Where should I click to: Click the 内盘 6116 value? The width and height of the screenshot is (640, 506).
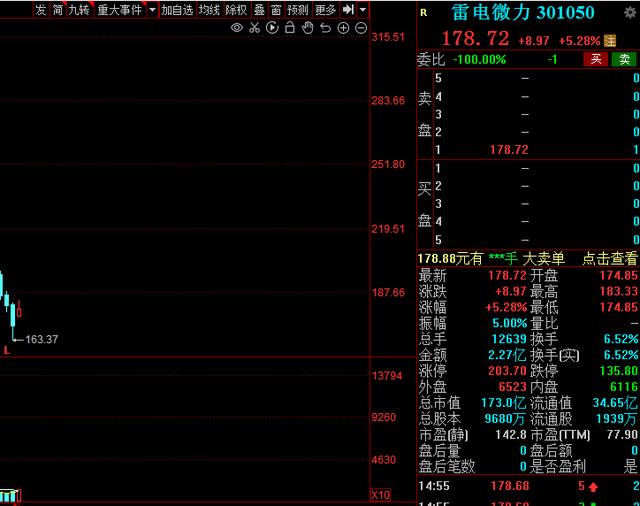tap(623, 387)
